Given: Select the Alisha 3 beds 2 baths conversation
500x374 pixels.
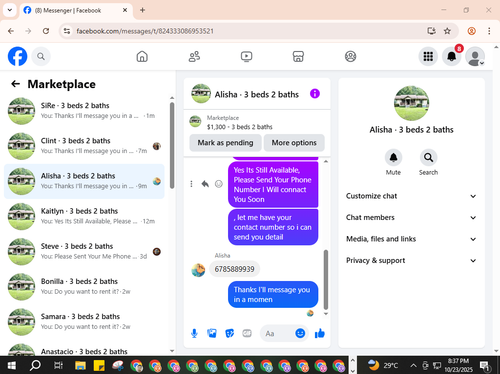Looking at the screenshot, I should coord(84,181).
